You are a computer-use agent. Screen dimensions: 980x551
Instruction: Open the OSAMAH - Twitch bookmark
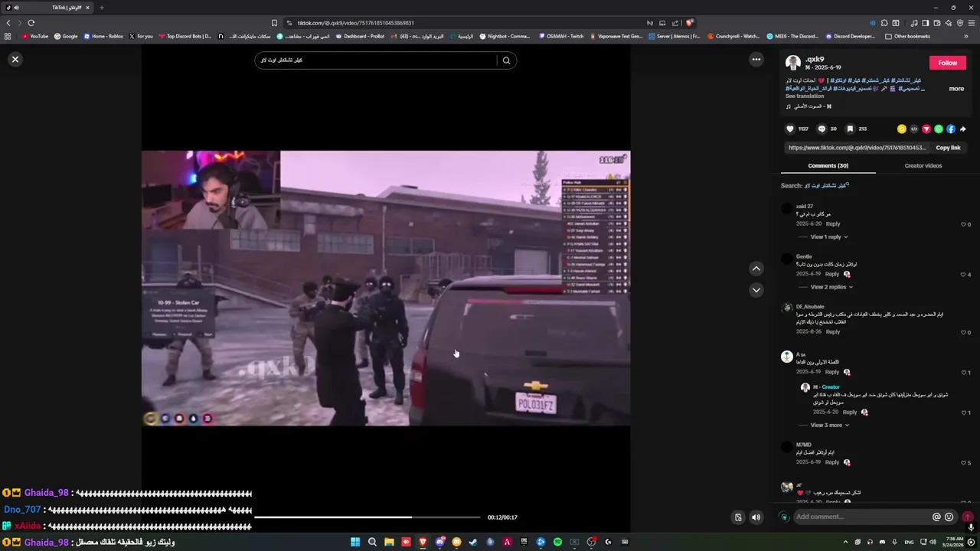click(x=561, y=36)
